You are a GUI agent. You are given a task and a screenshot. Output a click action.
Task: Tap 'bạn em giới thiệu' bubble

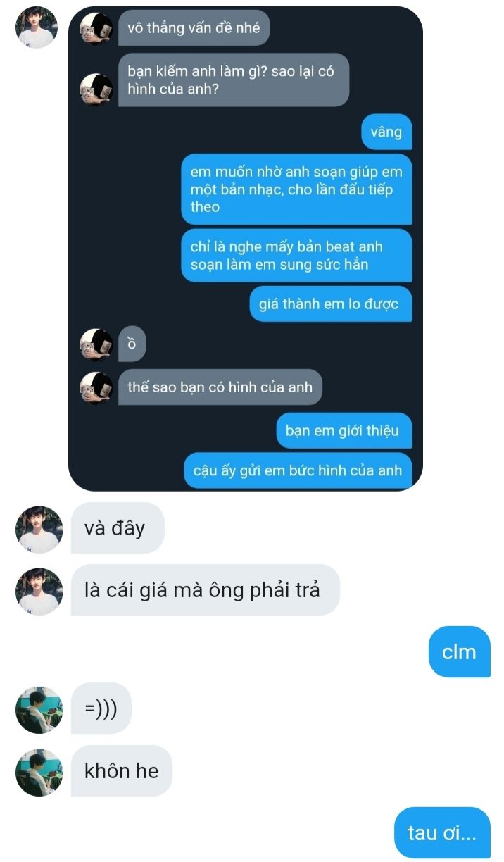click(x=344, y=430)
